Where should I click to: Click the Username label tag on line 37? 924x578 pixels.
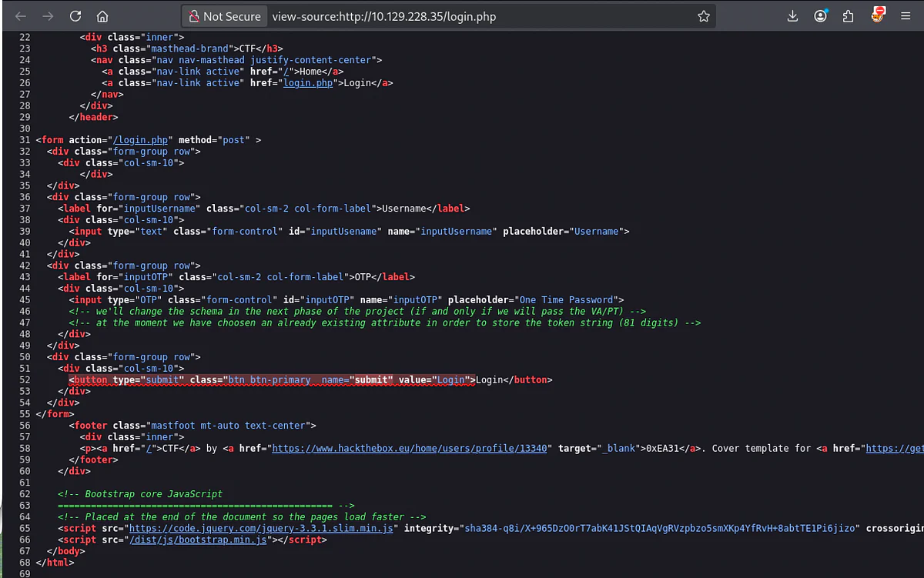[x=263, y=209]
